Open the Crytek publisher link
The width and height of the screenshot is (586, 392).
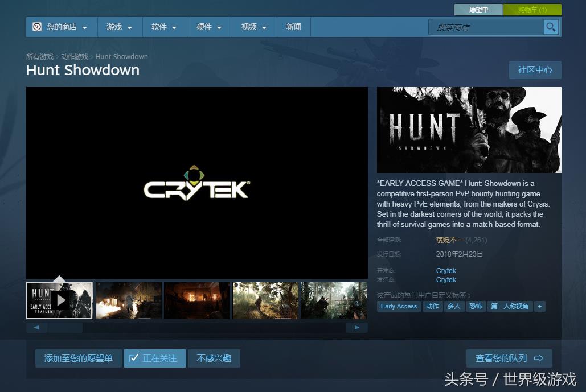(x=446, y=279)
